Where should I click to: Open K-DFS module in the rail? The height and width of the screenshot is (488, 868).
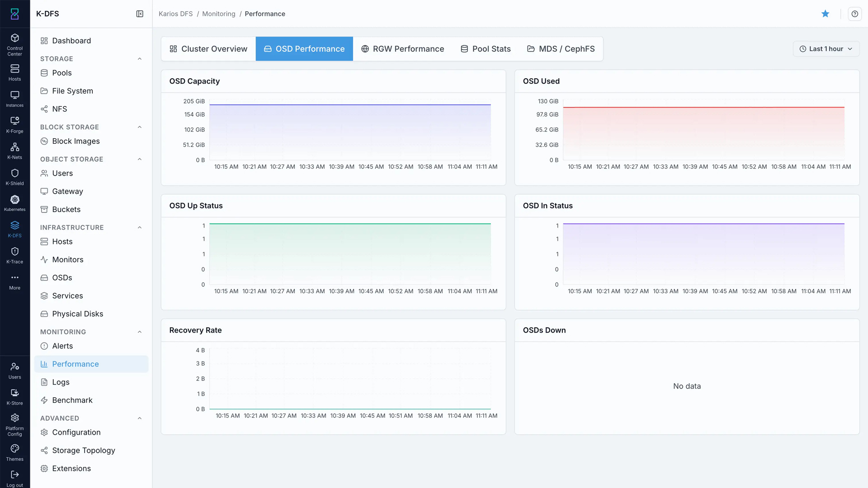point(14,229)
